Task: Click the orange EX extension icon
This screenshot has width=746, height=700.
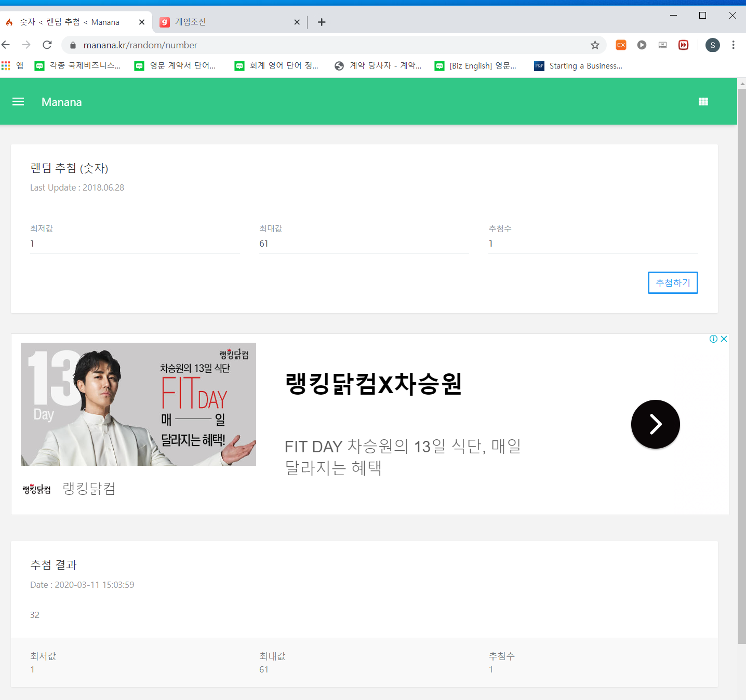Action: click(621, 45)
